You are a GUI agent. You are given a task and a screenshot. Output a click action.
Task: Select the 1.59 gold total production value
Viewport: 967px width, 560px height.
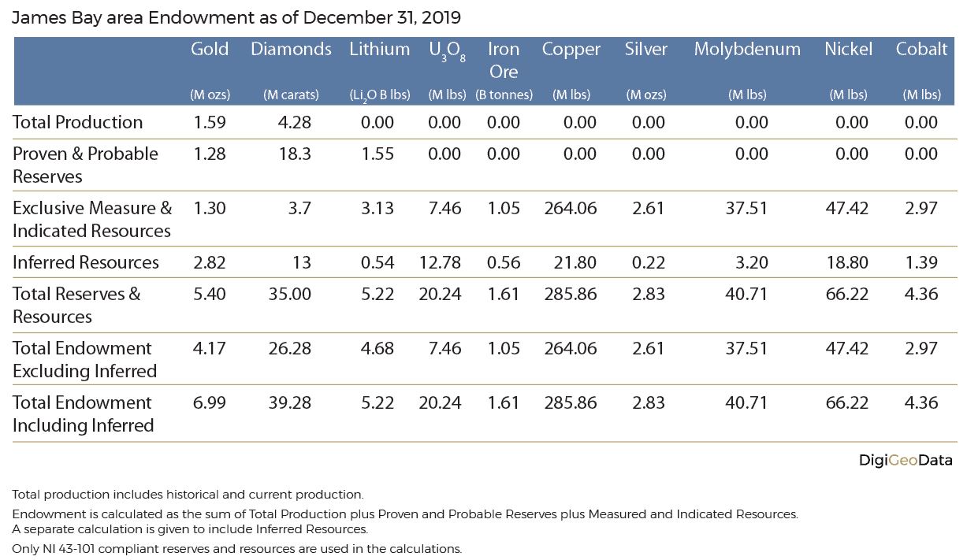pos(209,122)
